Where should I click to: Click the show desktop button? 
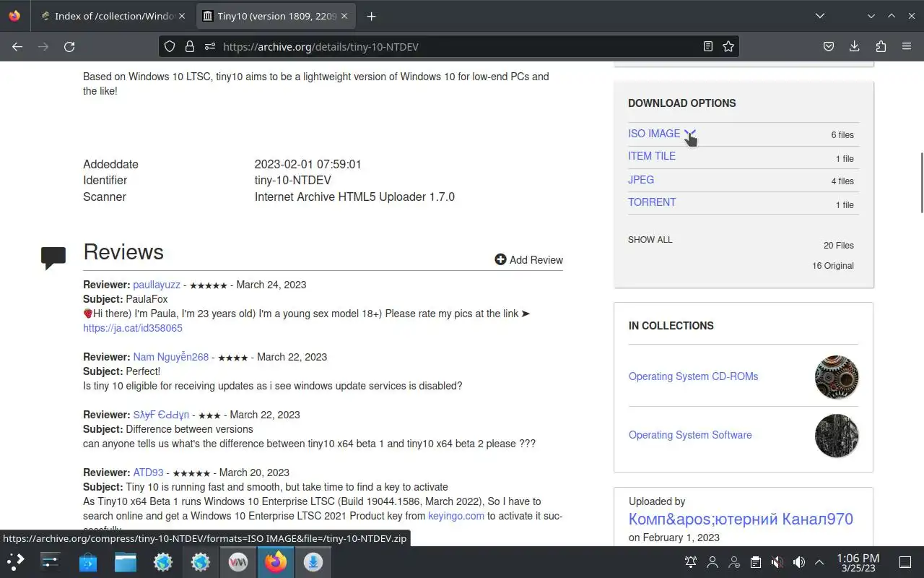[905, 562]
